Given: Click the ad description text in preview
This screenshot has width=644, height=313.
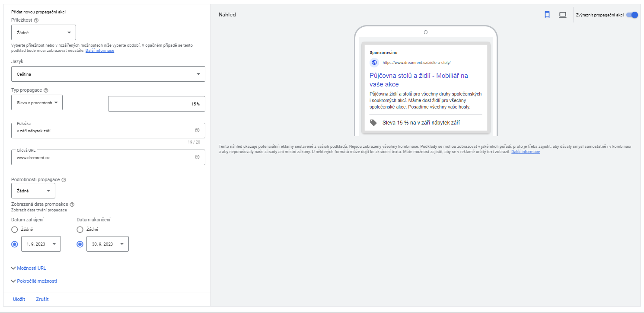Looking at the screenshot, I should 426,100.
